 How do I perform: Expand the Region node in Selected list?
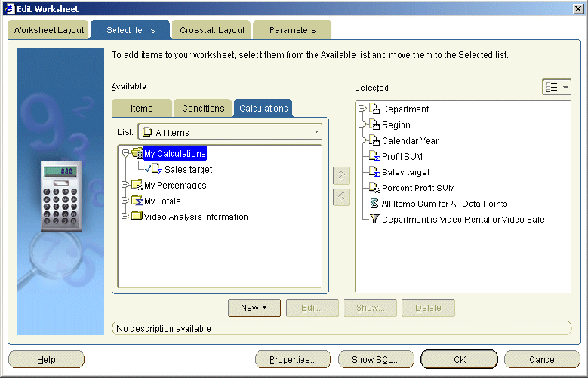(x=362, y=124)
